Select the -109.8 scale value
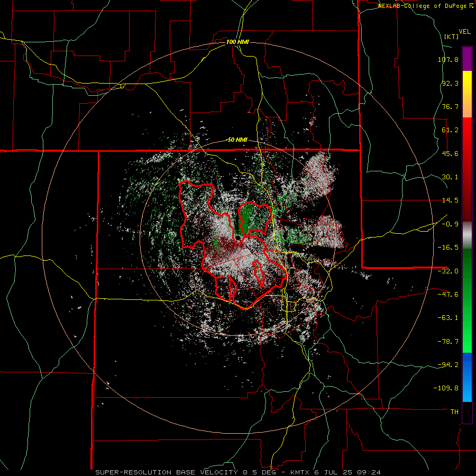The image size is (476, 476). [x=446, y=388]
